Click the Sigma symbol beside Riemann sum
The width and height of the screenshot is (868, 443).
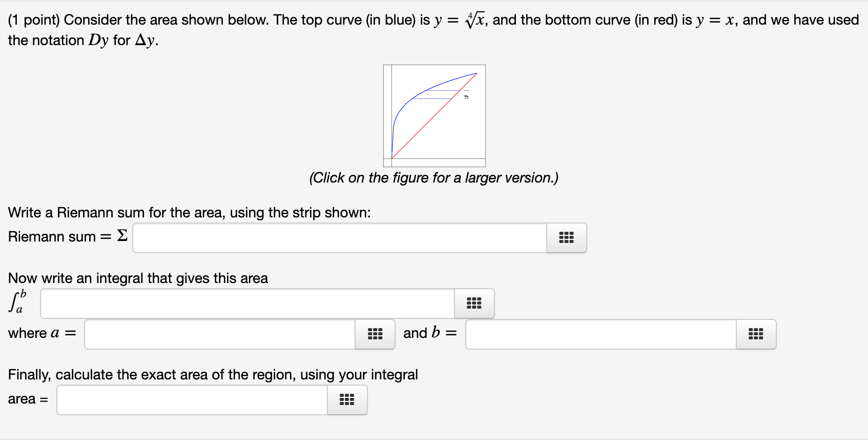coord(122,236)
